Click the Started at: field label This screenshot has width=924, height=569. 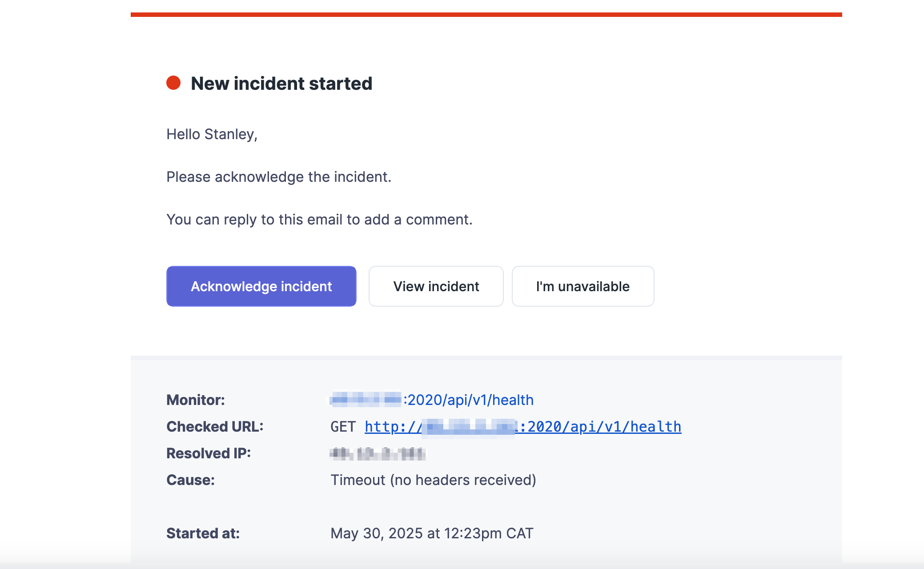(x=203, y=533)
